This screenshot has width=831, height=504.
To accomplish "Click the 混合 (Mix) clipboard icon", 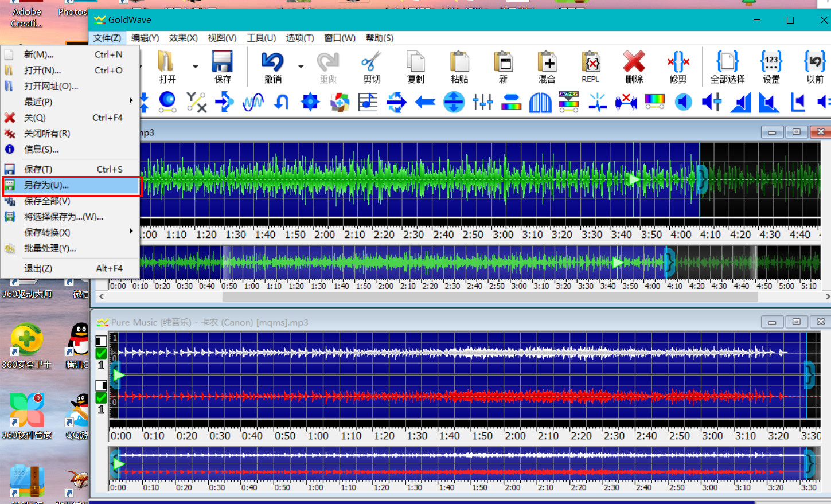I will [547, 62].
